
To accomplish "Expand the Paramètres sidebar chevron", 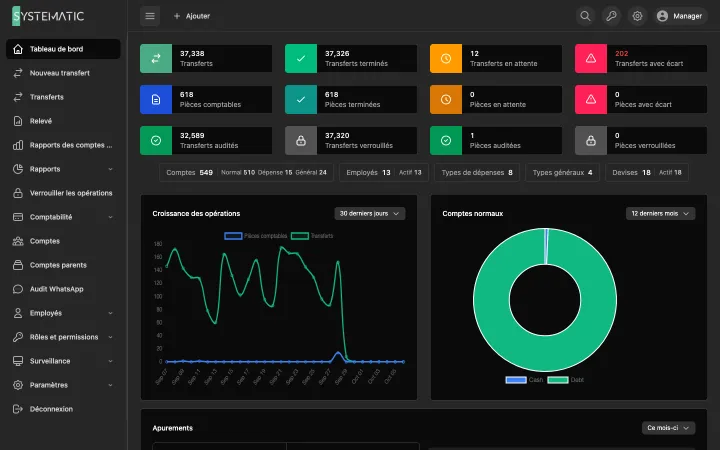I will (x=111, y=385).
